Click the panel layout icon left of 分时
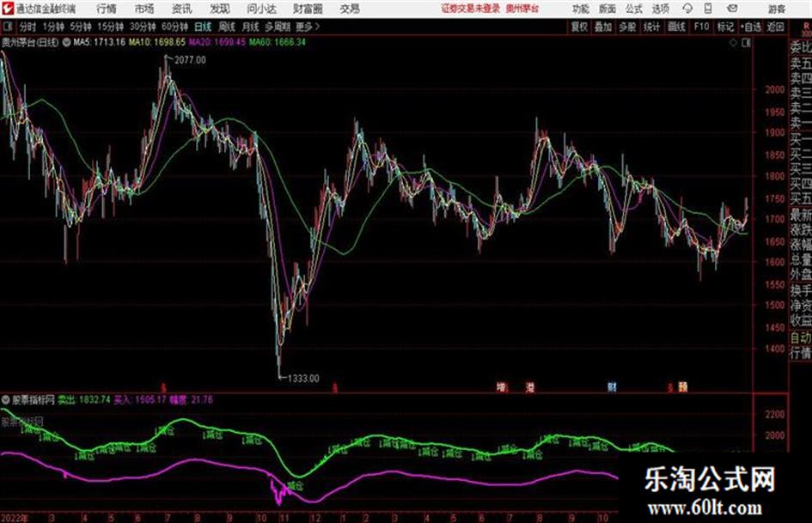This screenshot has width=812, height=523. point(7,27)
